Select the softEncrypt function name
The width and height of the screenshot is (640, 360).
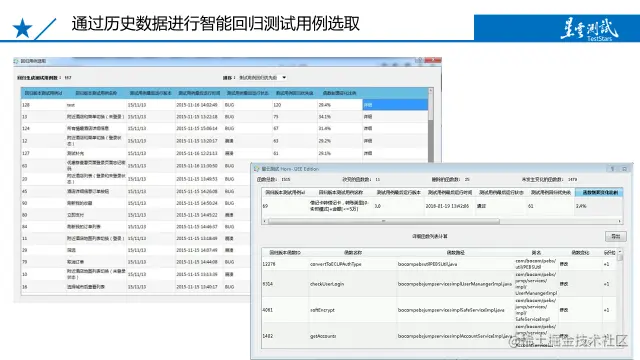(x=322, y=310)
